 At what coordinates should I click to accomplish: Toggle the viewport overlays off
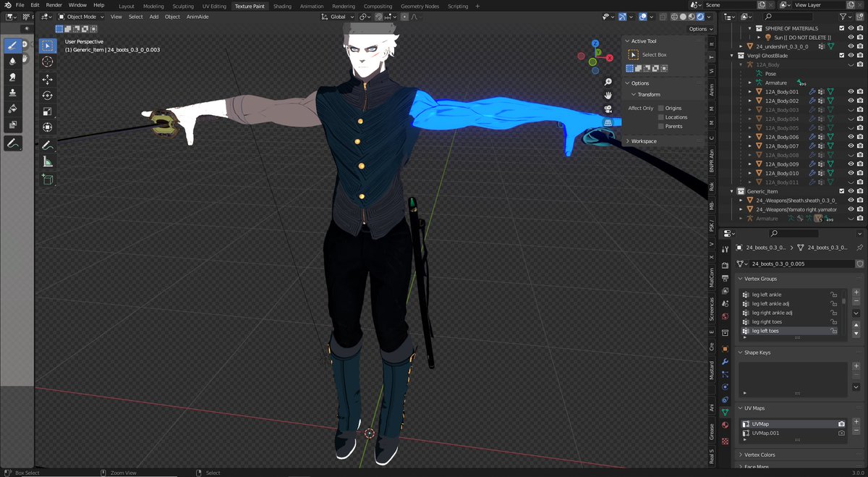643,17
